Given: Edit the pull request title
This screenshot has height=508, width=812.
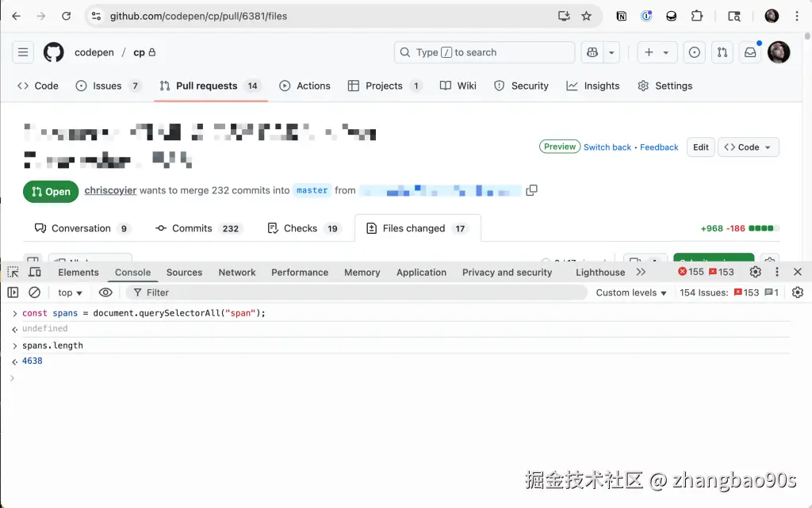Looking at the screenshot, I should pyautogui.click(x=701, y=147).
